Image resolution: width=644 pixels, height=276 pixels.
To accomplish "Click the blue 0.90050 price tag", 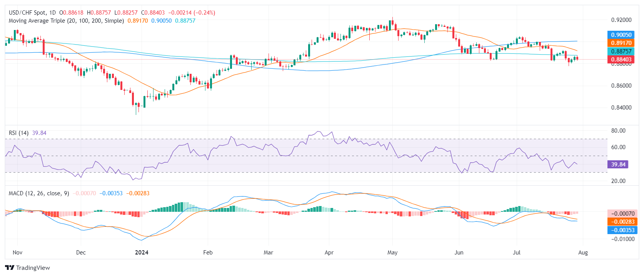I will coord(621,35).
